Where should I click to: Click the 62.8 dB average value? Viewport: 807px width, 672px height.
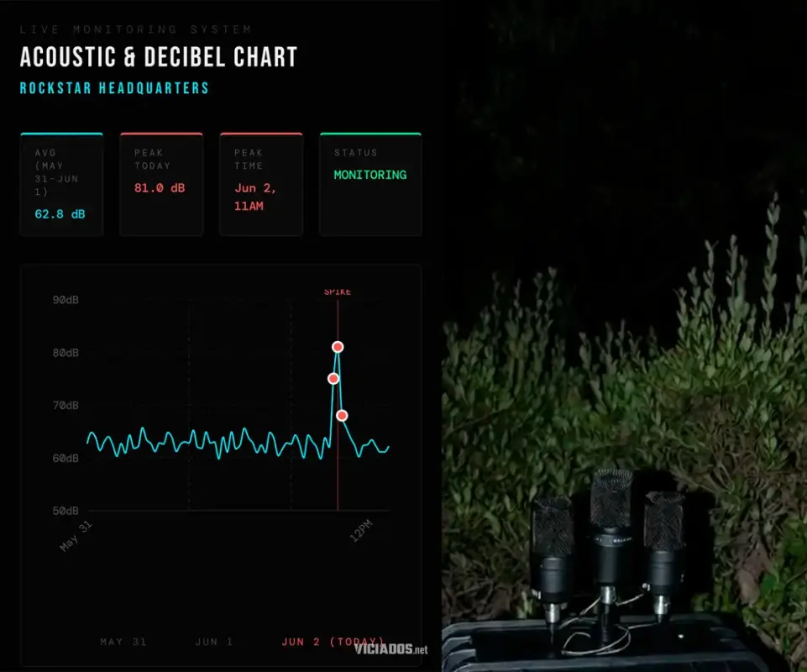(x=60, y=214)
